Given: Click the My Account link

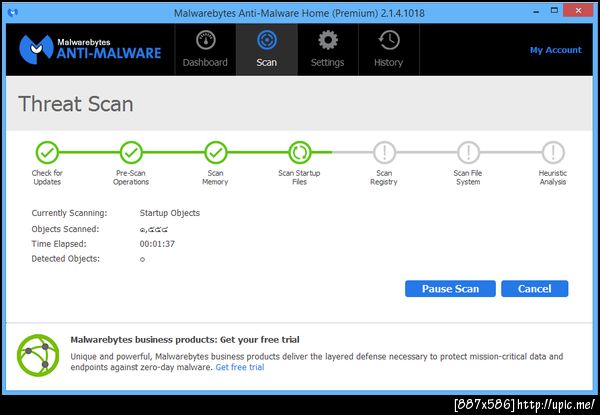Looking at the screenshot, I should click(556, 50).
